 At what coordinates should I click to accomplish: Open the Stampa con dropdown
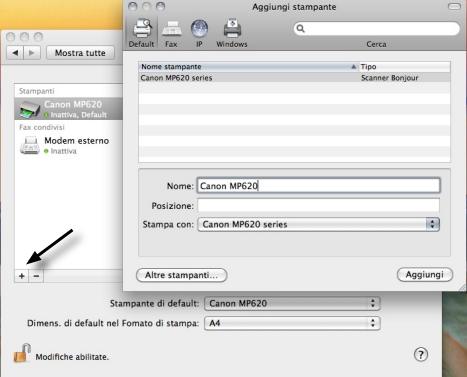pos(318,224)
